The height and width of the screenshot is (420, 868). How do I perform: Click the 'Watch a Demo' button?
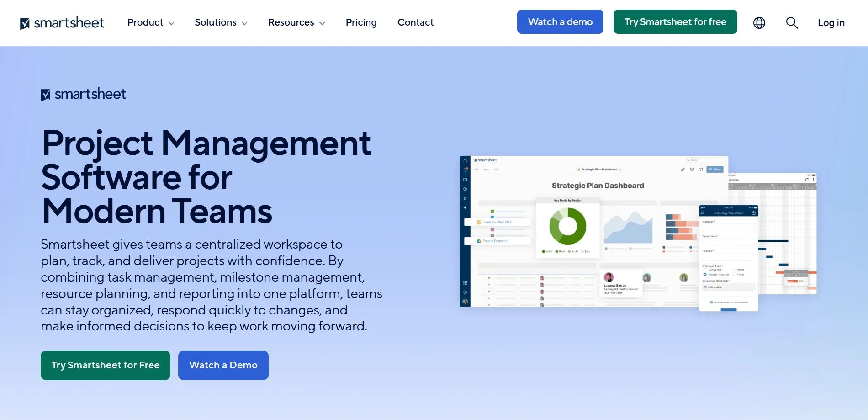[223, 365]
